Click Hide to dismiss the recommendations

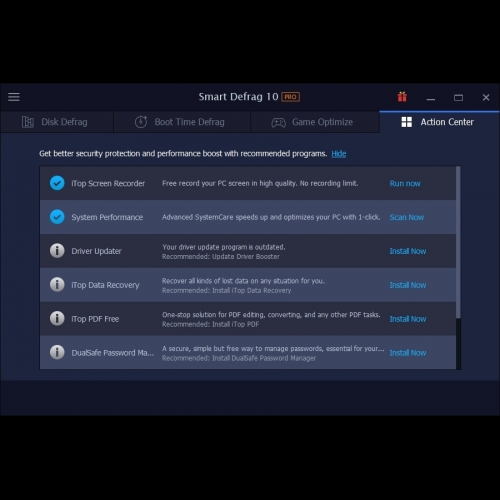point(339,154)
